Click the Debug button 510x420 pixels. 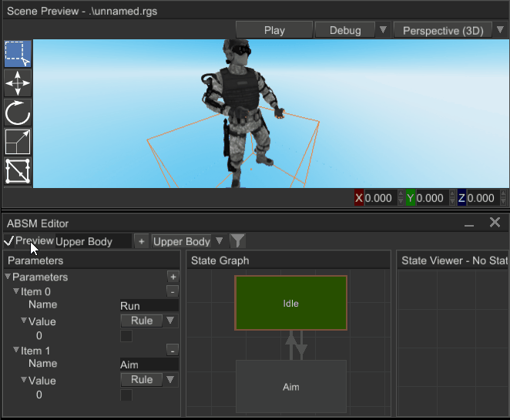tap(344, 30)
